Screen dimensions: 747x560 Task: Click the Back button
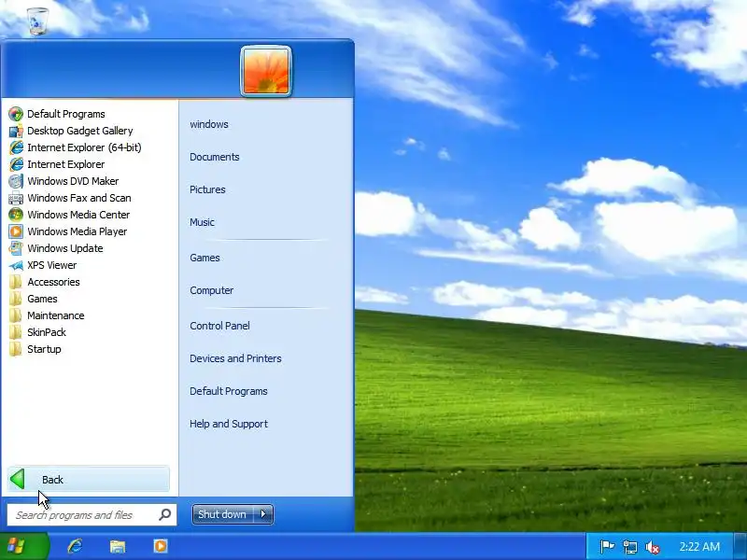click(89, 479)
